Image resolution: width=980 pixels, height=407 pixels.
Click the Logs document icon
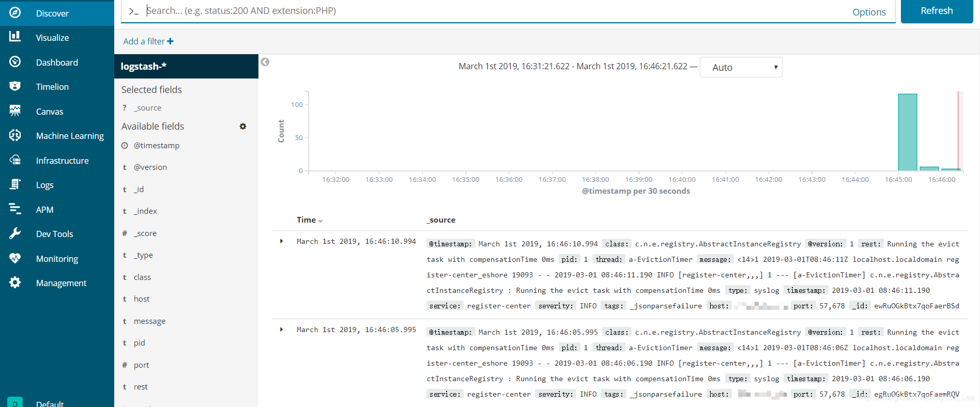tap(15, 184)
